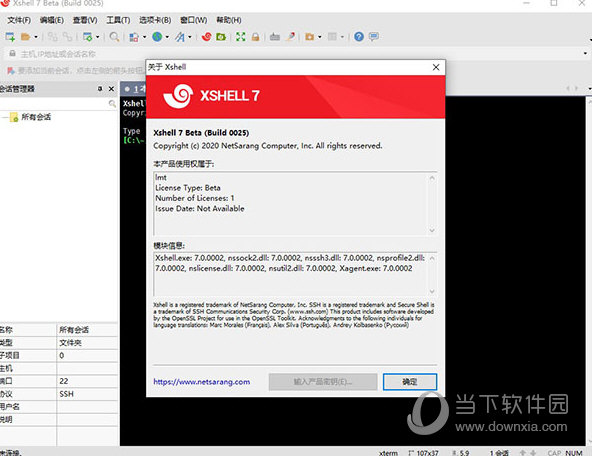Launch Xshell from red swirl toolbar icon
The image size is (592, 456).
coord(207,37)
